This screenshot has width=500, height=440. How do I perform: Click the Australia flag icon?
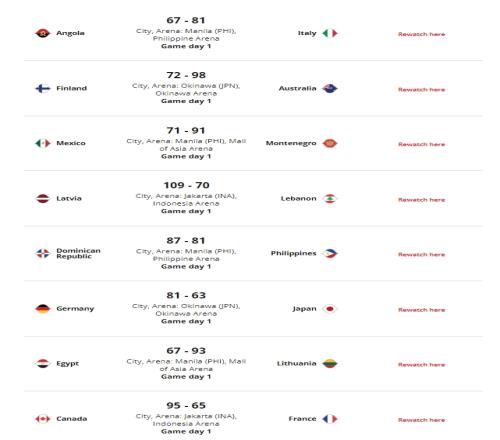pos(330,88)
